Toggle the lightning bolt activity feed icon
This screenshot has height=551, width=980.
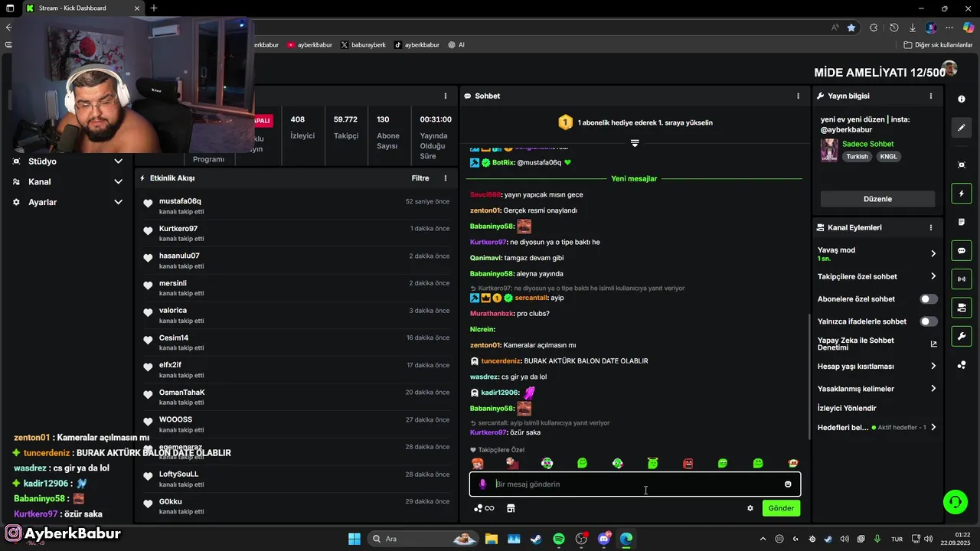click(x=962, y=194)
